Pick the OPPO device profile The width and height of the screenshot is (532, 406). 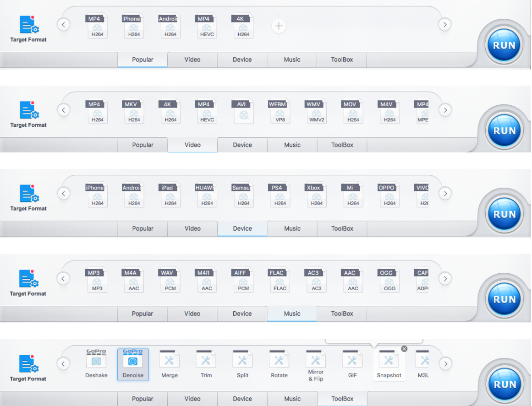389,195
